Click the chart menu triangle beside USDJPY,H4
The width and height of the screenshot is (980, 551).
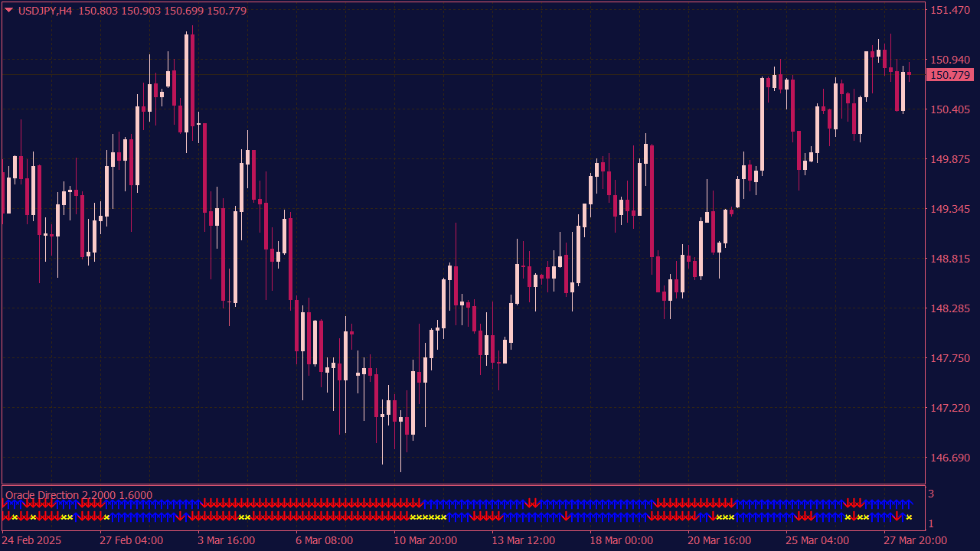click(8, 11)
